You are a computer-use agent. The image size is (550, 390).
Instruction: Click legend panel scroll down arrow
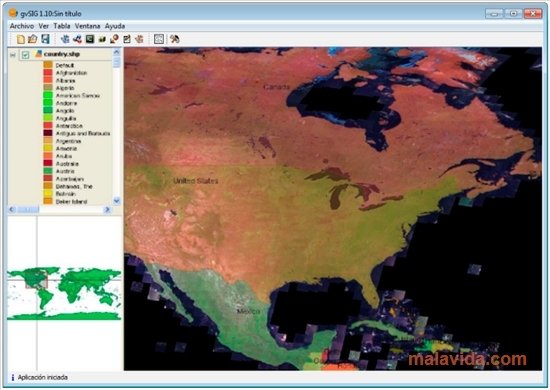(116, 201)
